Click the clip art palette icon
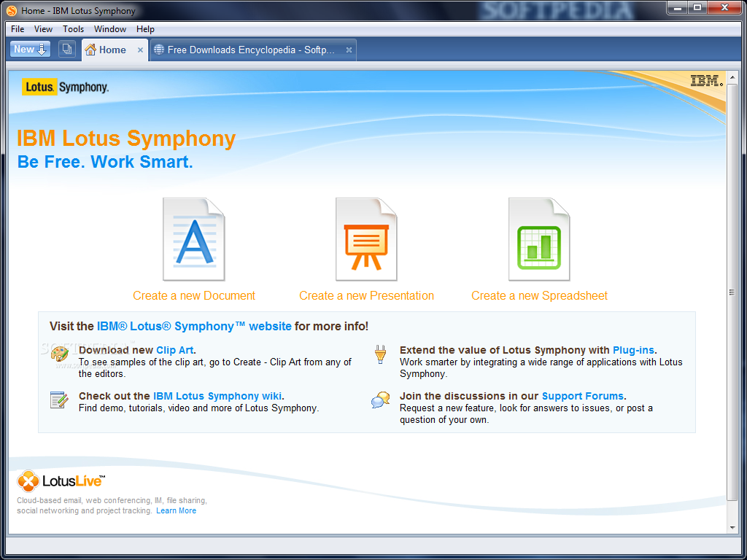The height and width of the screenshot is (560, 747). pos(60,354)
